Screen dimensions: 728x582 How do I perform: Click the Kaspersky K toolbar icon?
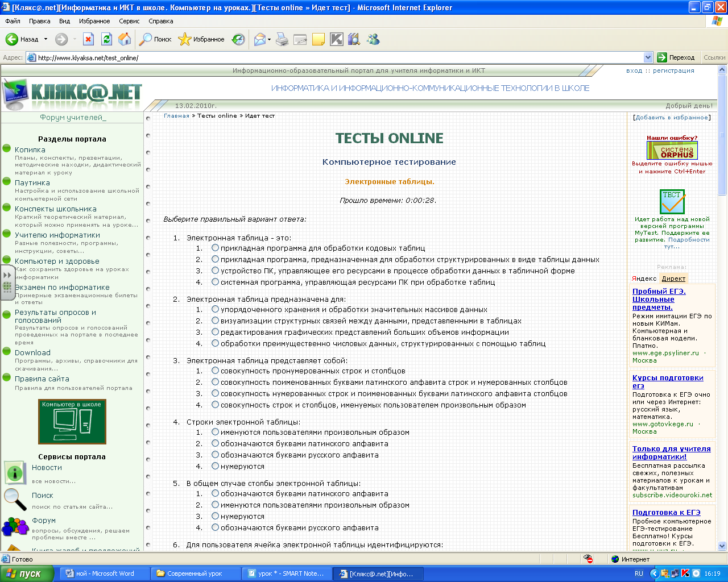point(337,39)
